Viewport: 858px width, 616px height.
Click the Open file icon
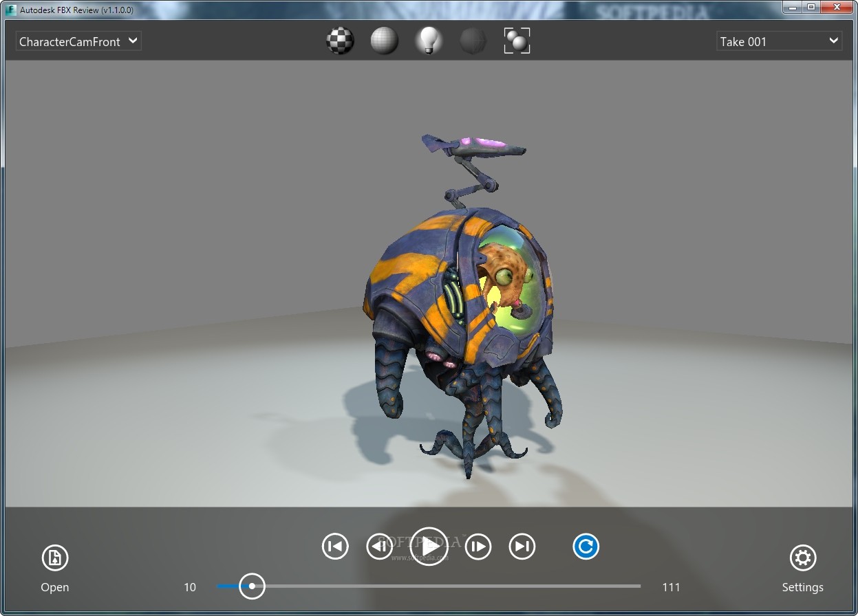[55, 558]
